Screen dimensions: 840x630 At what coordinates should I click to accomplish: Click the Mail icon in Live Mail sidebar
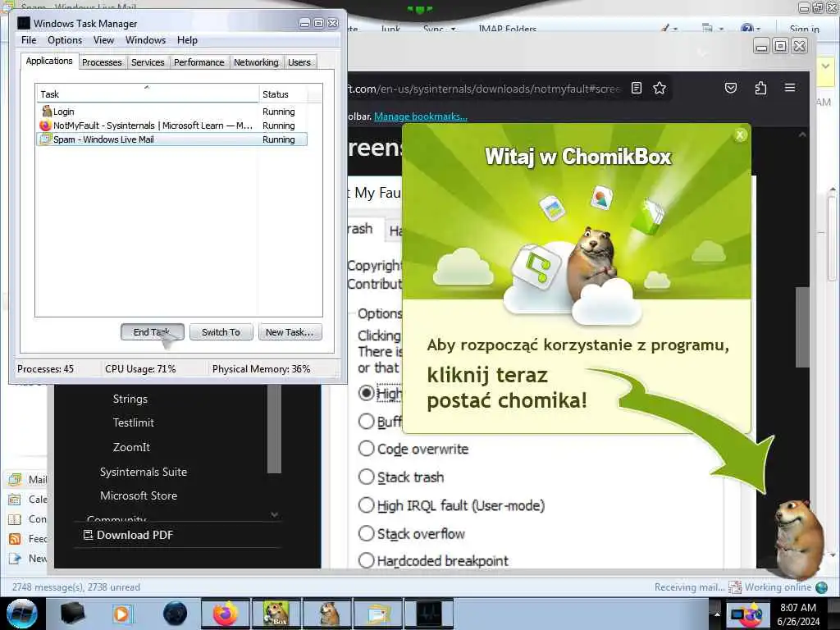16,479
